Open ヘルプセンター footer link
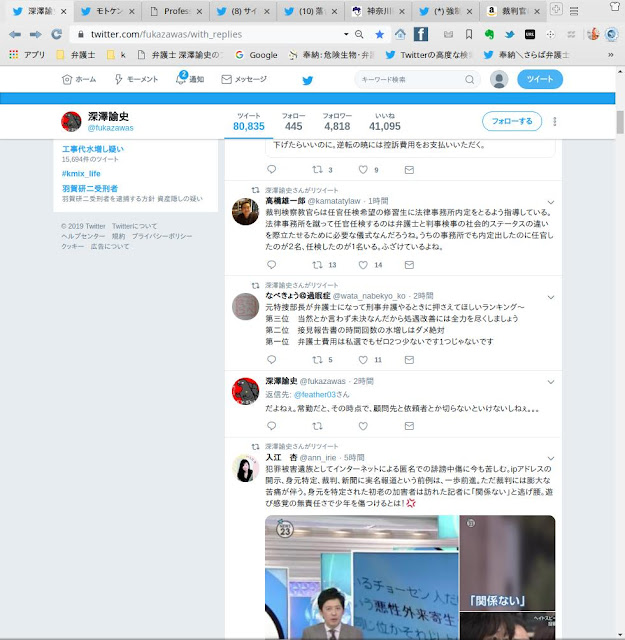This screenshot has width=625, height=640. pos(83,236)
